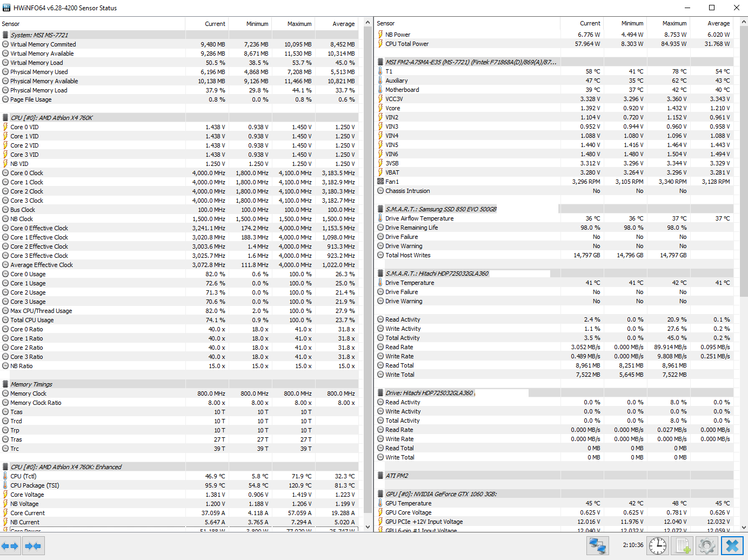
Task: Open the remote network monitoring icon
Action: point(598,546)
